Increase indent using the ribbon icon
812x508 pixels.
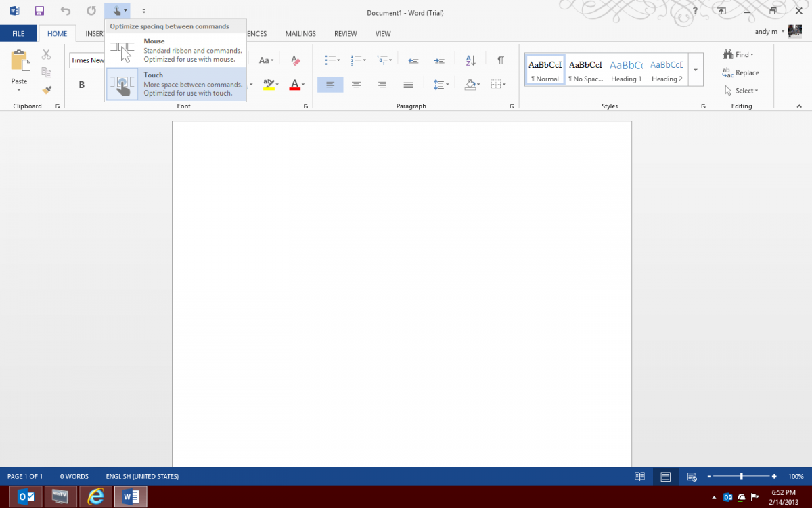439,60
